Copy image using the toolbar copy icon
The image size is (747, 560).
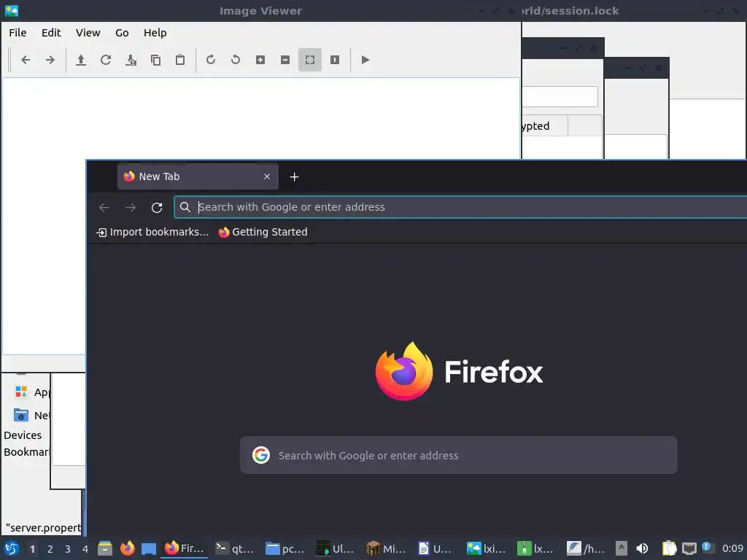coord(155,60)
